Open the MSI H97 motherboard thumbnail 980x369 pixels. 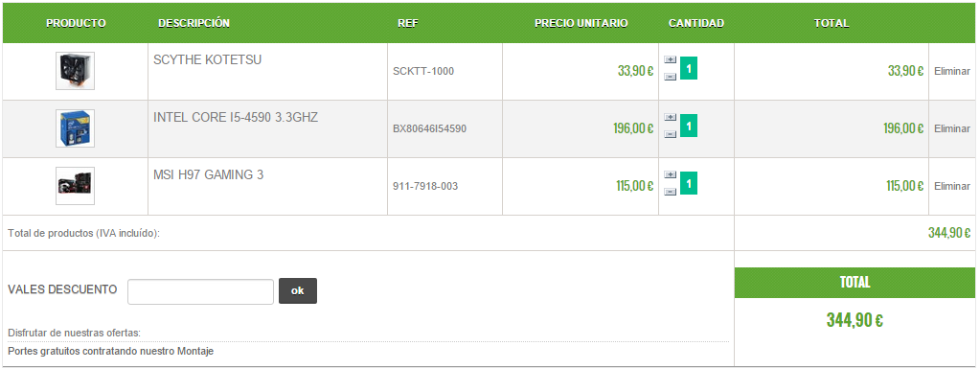click(x=75, y=186)
